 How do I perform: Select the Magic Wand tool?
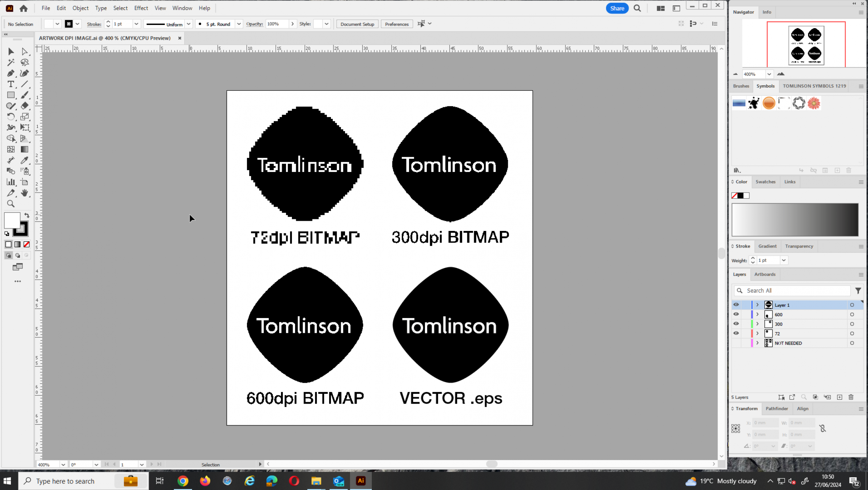[x=11, y=63]
